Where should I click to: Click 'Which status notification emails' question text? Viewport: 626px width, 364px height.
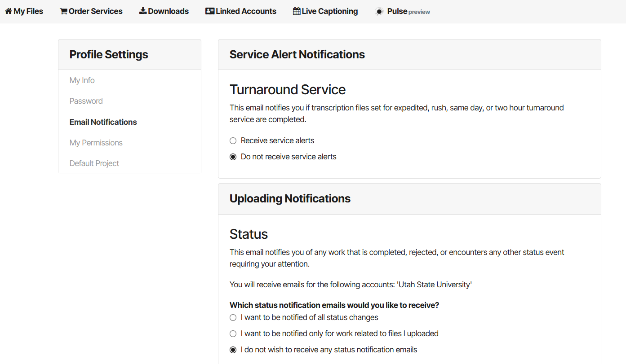334,305
